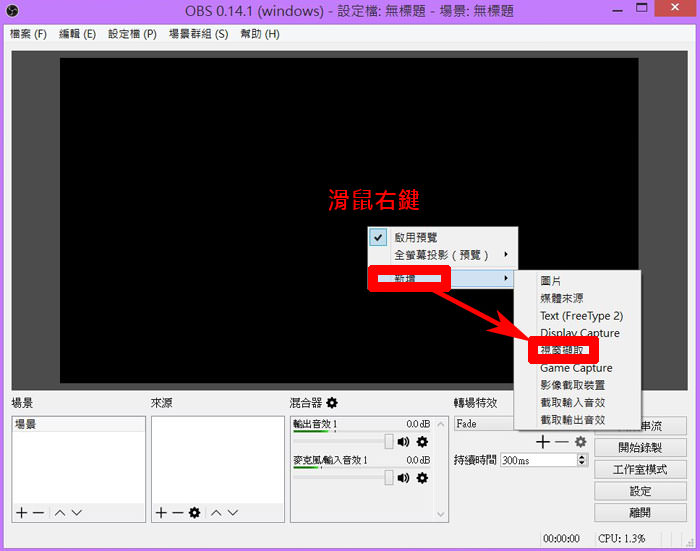This screenshot has width=700, height=551.
Task: Click the 開始錄製 button
Action: pos(640,447)
